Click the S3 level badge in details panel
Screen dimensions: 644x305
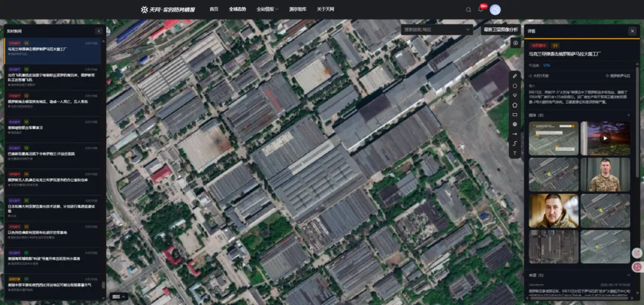555,45
